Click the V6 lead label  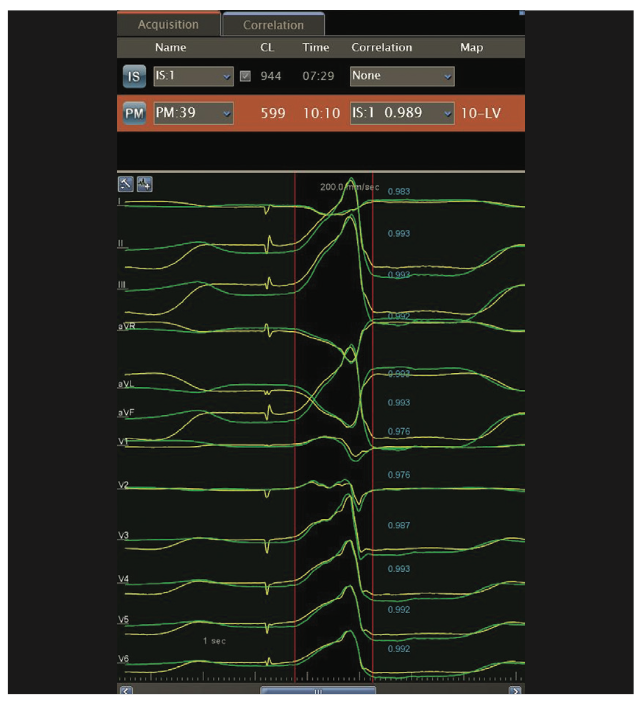(123, 659)
